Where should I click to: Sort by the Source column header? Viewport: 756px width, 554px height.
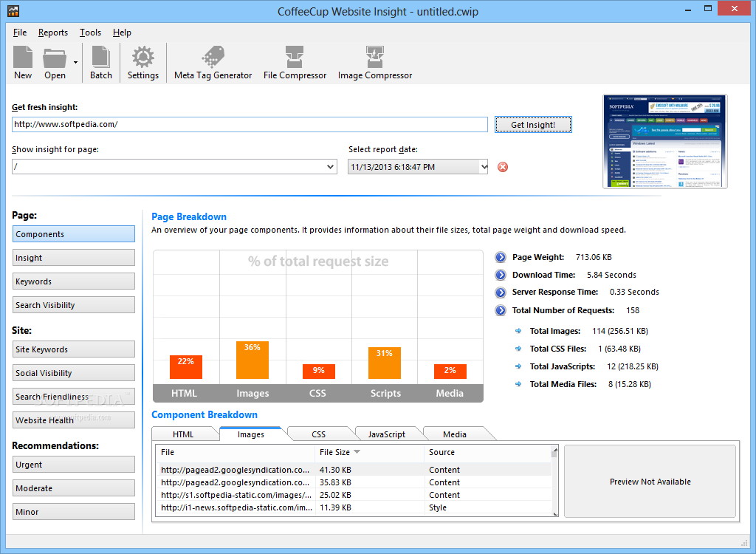488,452
